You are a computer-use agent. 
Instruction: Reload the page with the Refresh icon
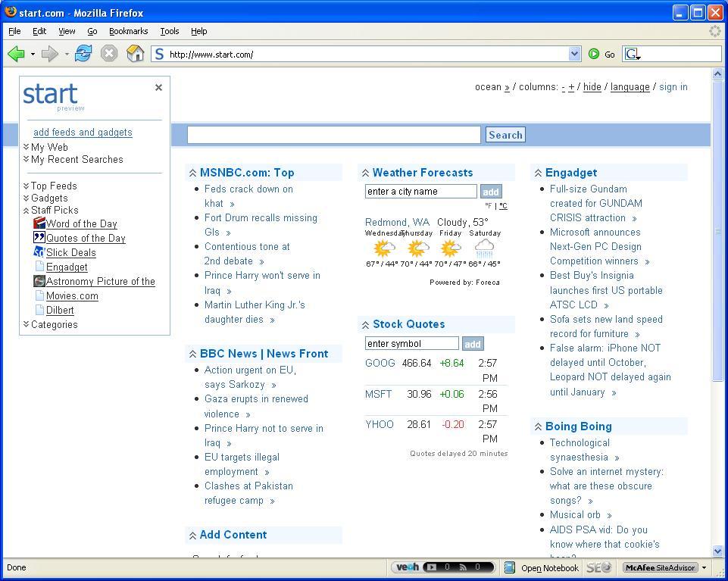coord(83,54)
